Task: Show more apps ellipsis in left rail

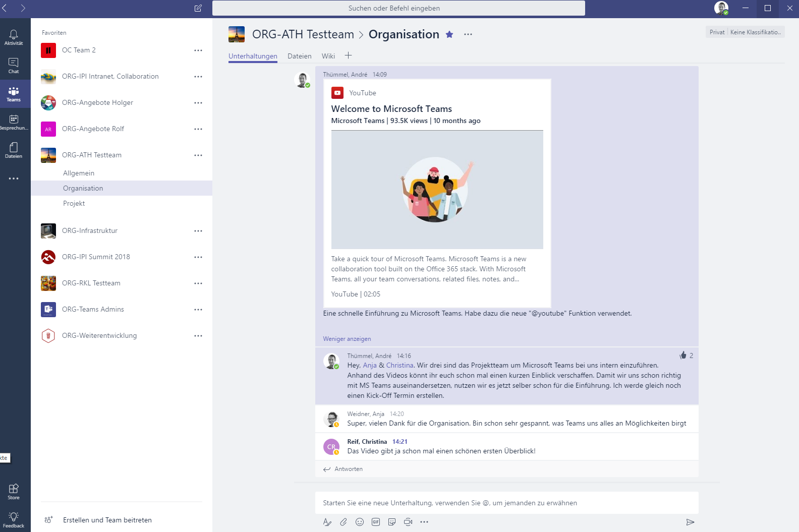Action: click(x=14, y=179)
